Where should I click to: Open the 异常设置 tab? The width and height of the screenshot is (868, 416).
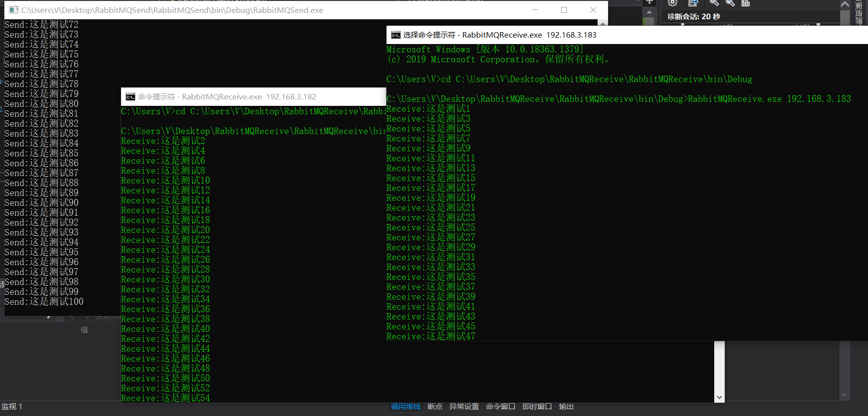[464, 407]
